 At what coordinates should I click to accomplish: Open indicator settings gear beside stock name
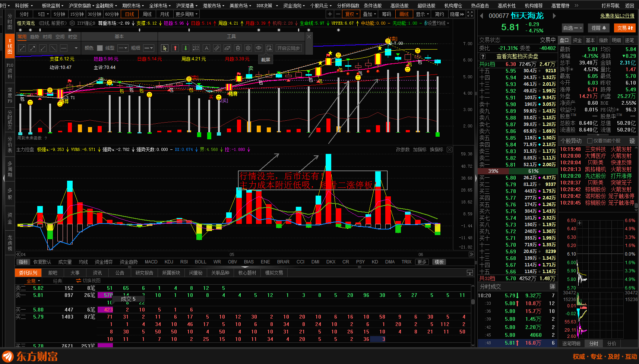(72, 23)
